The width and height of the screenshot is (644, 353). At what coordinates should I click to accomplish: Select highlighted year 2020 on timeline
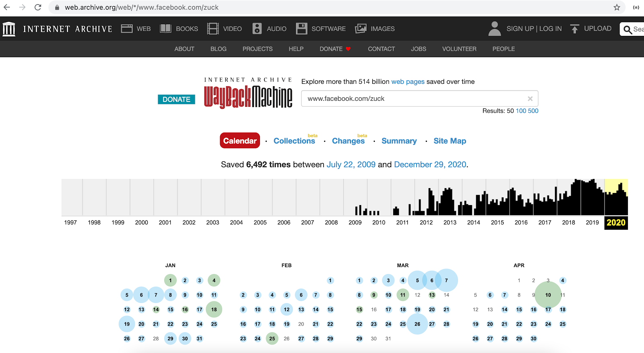[x=616, y=222]
